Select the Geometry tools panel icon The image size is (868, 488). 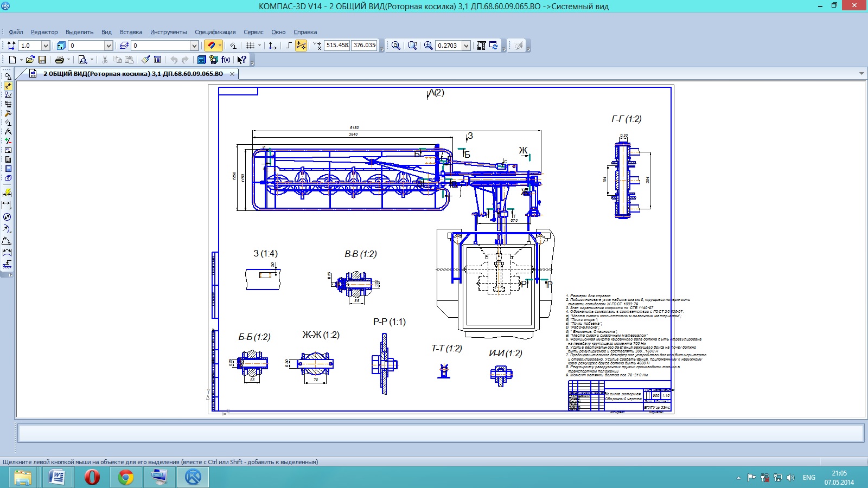click(x=8, y=76)
